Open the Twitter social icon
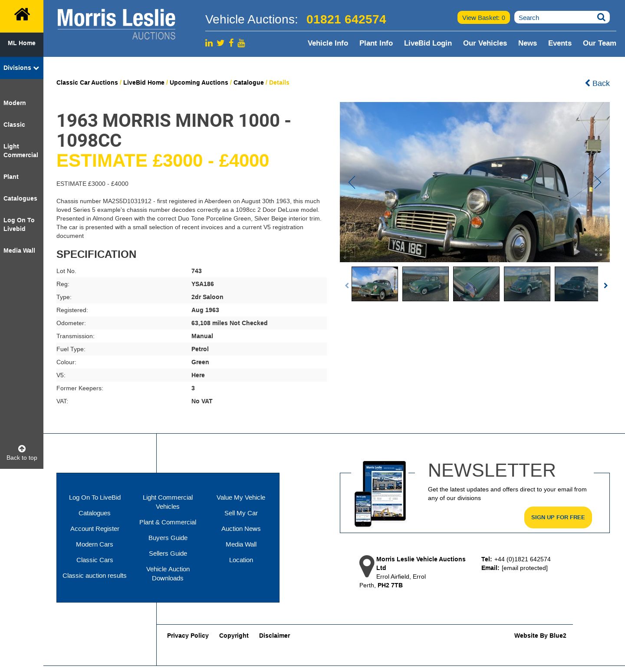The image size is (625, 672). (220, 43)
